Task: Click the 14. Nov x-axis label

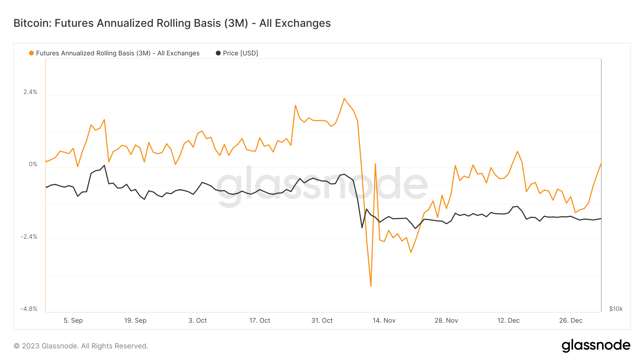Action: pos(384,321)
